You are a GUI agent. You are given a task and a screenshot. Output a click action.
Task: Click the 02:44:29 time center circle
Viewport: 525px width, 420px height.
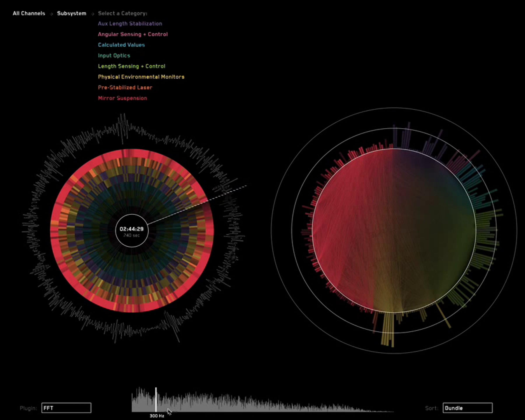click(x=132, y=231)
